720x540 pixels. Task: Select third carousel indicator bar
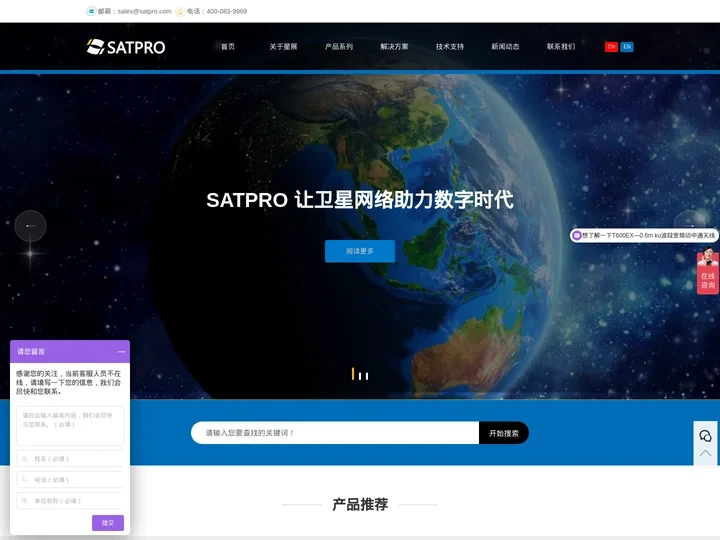[367, 376]
